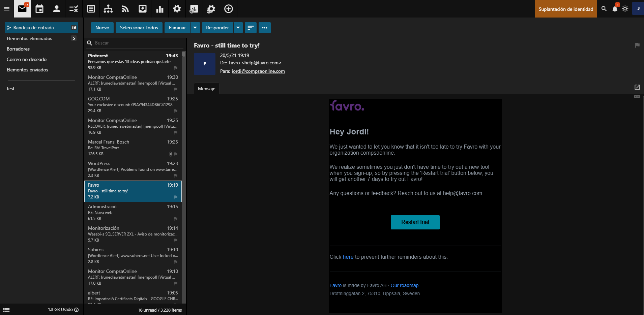Click the sort messages icon button

pyautogui.click(x=251, y=28)
